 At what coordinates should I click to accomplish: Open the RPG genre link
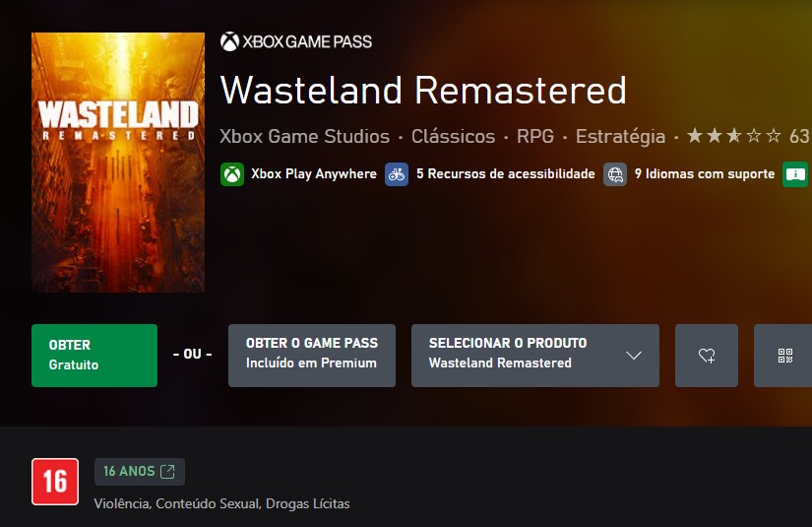[x=535, y=136]
